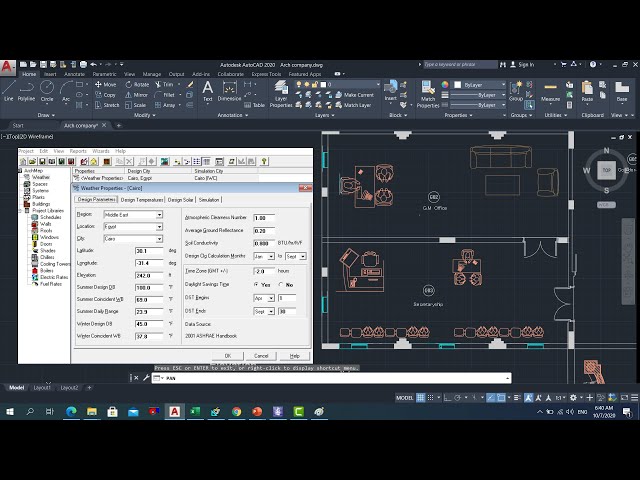
Task: Select the Dimension tool
Action: (229, 91)
